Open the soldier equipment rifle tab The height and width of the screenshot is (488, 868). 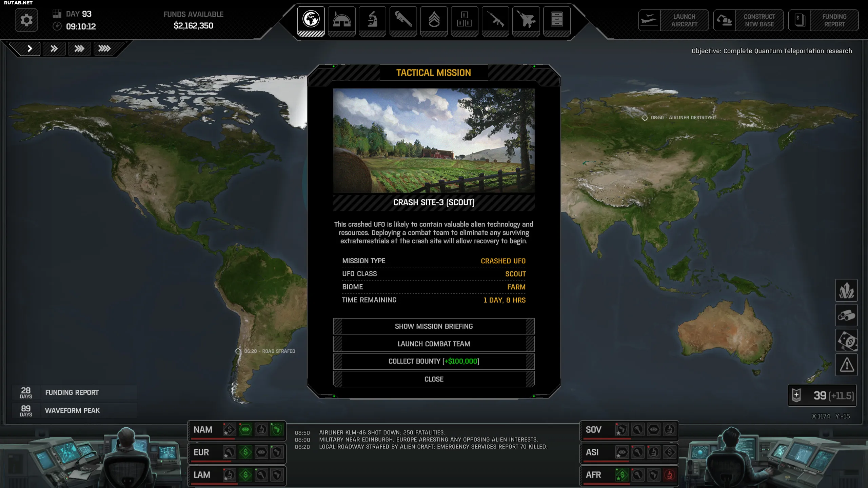(495, 20)
